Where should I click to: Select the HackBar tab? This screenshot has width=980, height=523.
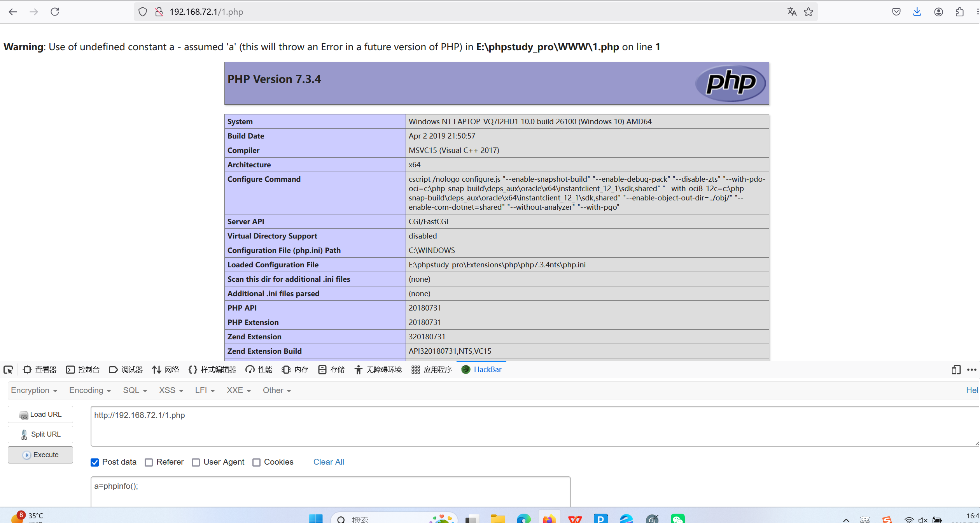pos(481,370)
